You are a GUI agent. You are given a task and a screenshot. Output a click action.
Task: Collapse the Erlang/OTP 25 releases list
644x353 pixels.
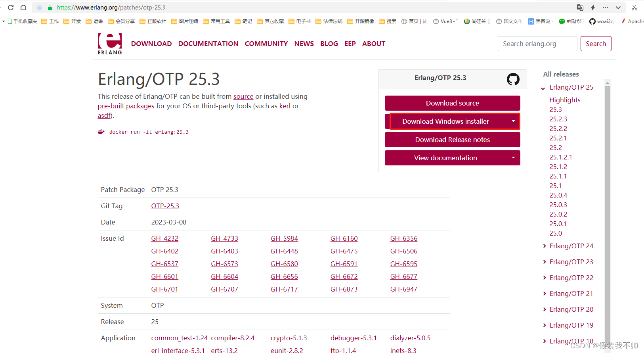pyautogui.click(x=543, y=88)
